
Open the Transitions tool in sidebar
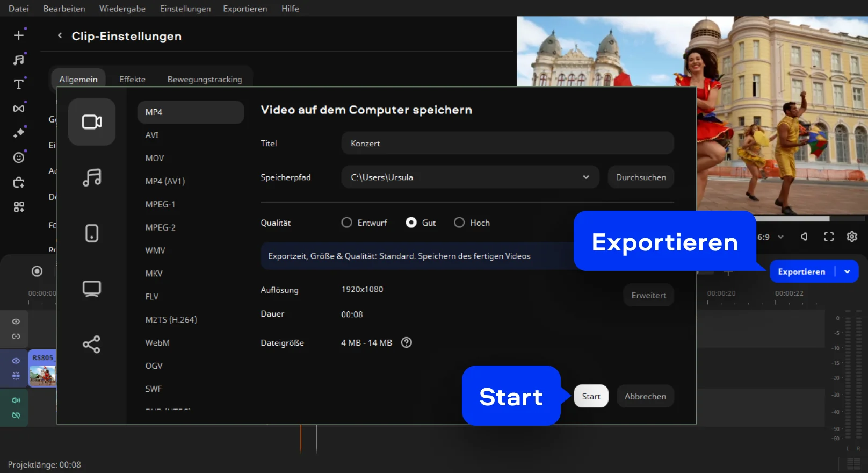click(19, 109)
